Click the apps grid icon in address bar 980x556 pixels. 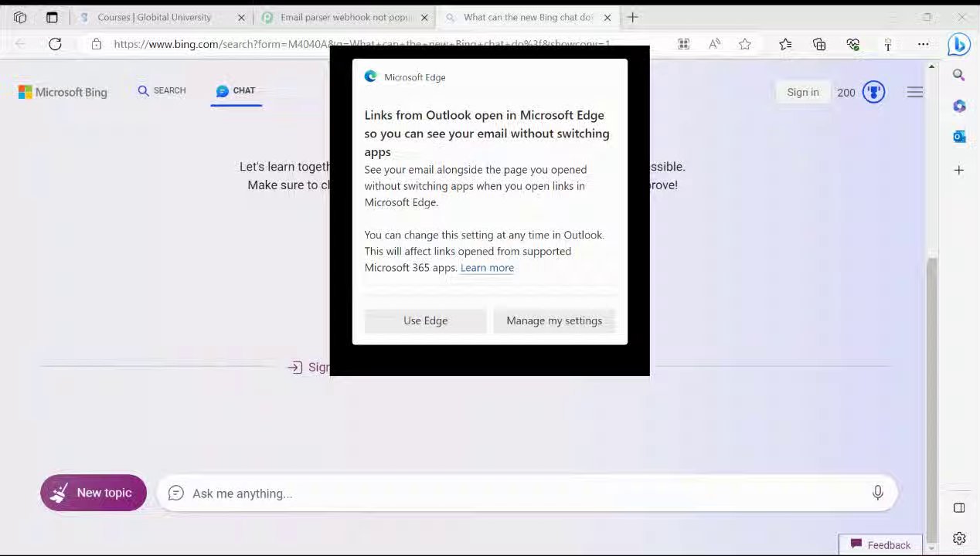click(x=683, y=44)
